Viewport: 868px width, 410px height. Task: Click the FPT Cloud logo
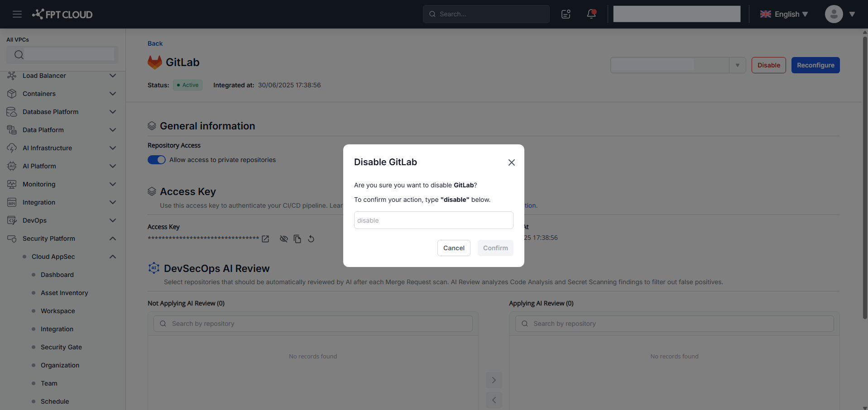coord(62,14)
